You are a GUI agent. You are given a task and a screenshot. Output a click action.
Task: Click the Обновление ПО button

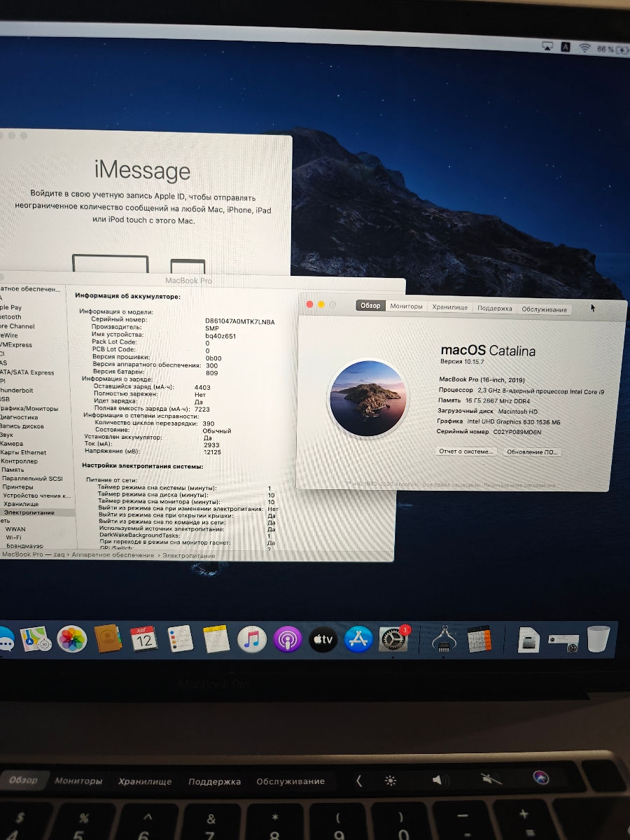[x=533, y=452]
